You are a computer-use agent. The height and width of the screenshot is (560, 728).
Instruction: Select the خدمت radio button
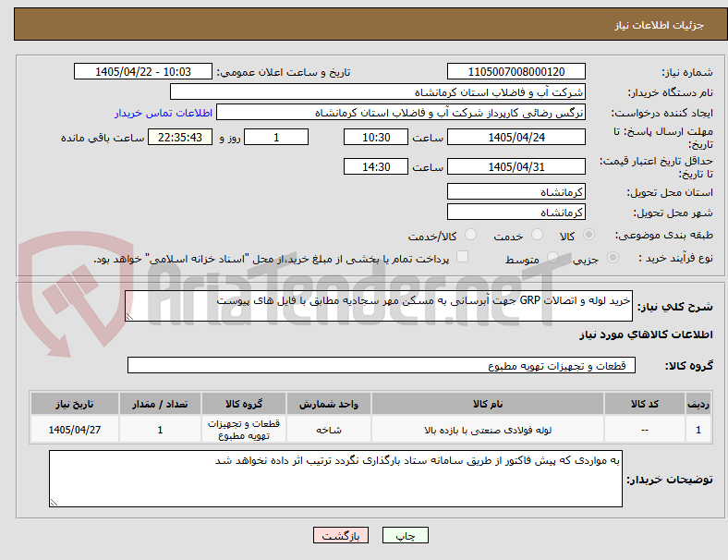coord(537,235)
